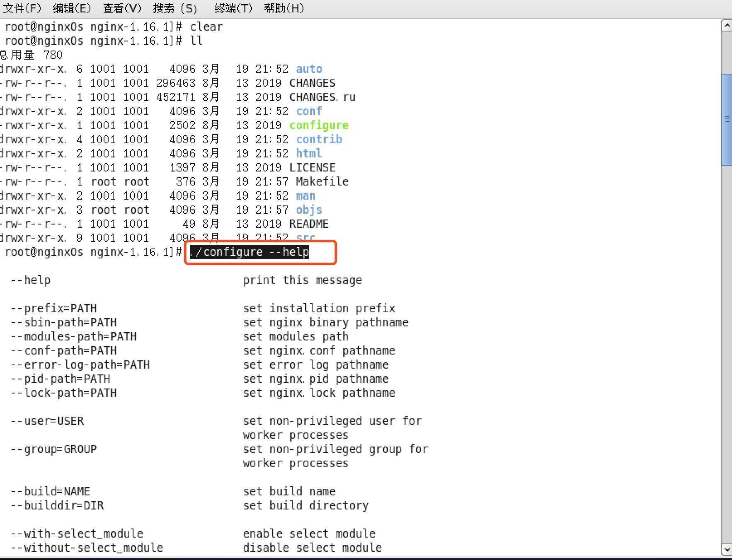The height and width of the screenshot is (560, 732).
Task: Select the 'CHANGES' file name
Action: [313, 83]
